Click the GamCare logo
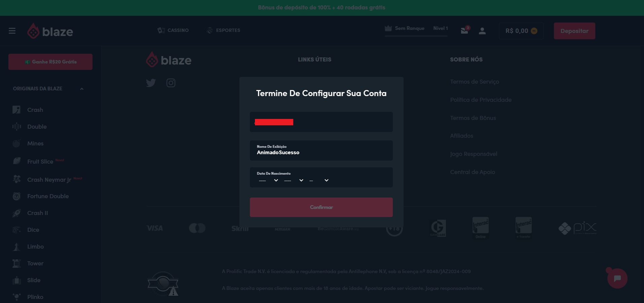This screenshot has width=644, height=303. 438,228
